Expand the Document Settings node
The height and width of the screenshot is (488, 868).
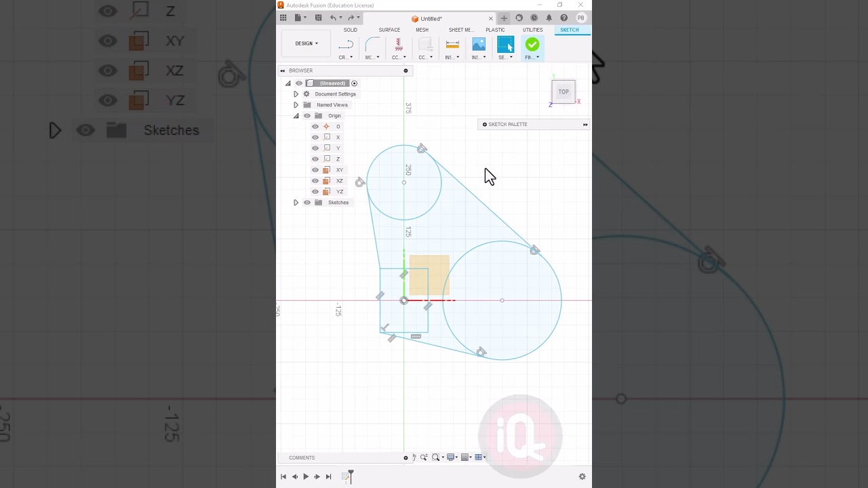click(x=296, y=94)
